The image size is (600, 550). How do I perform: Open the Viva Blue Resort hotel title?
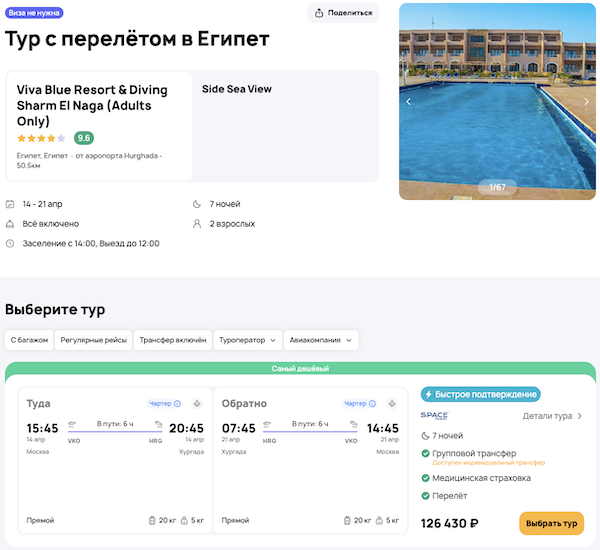pyautogui.click(x=92, y=105)
